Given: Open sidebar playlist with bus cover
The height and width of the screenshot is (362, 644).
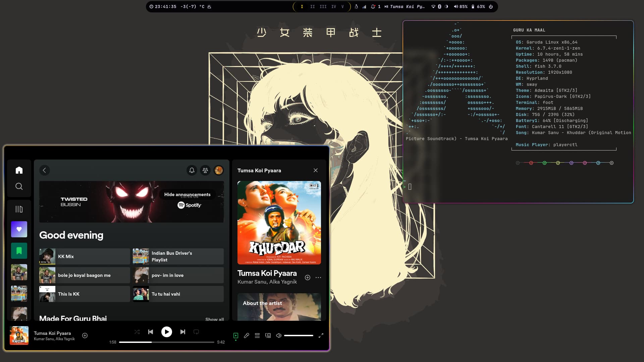Looking at the screenshot, I should point(19,294).
